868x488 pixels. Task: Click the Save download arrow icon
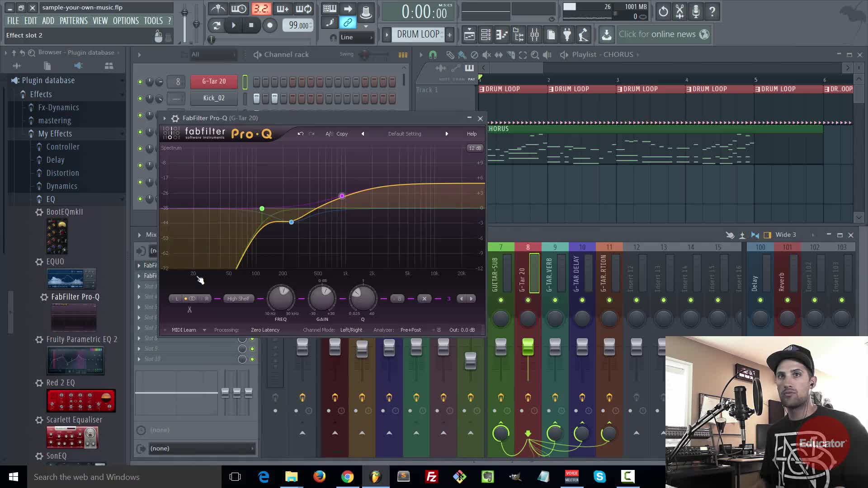tap(607, 34)
